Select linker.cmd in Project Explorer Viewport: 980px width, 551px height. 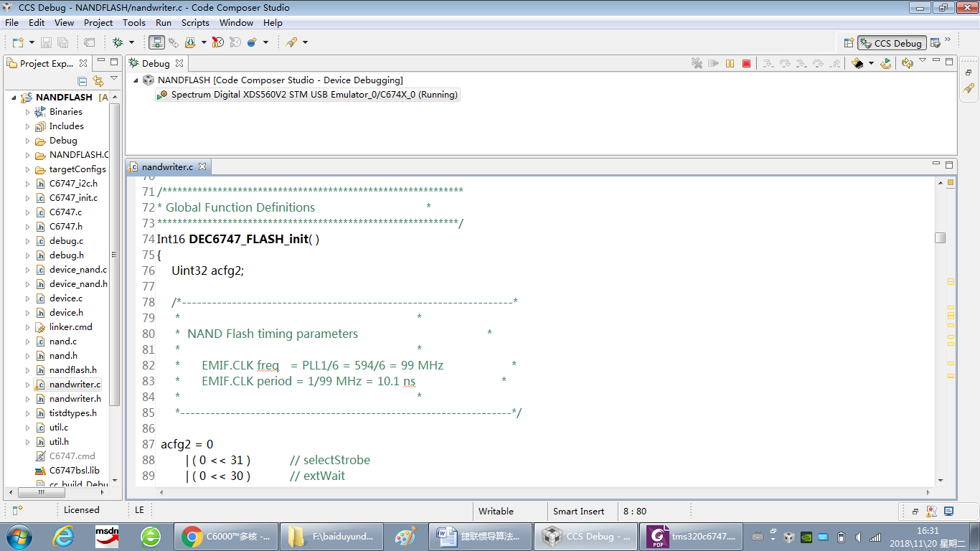70,327
